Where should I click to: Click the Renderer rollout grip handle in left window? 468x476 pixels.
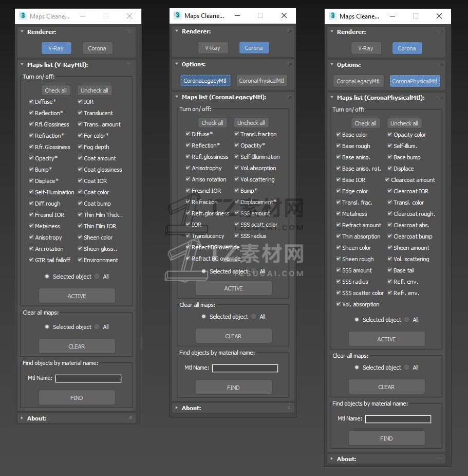click(x=130, y=31)
